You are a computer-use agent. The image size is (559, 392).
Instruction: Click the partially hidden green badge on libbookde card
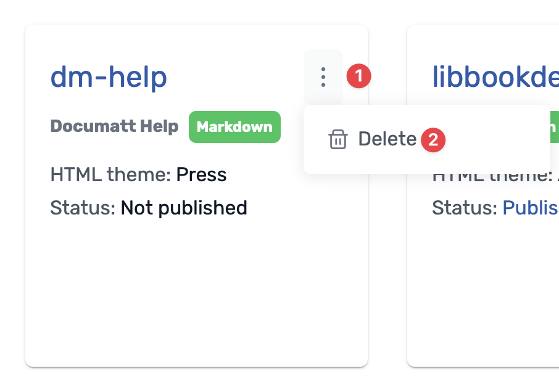click(554, 127)
